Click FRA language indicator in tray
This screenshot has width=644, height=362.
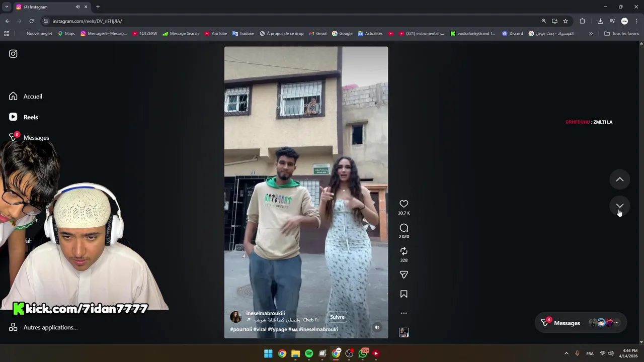tap(590, 353)
